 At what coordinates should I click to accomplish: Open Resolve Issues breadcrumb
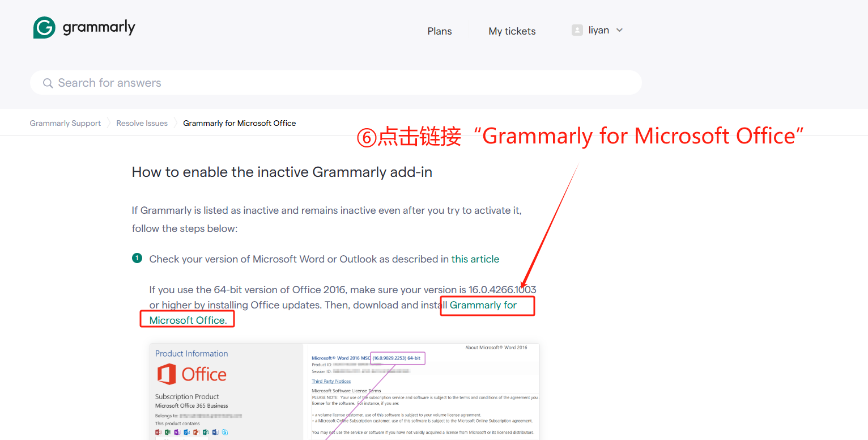pyautogui.click(x=142, y=123)
